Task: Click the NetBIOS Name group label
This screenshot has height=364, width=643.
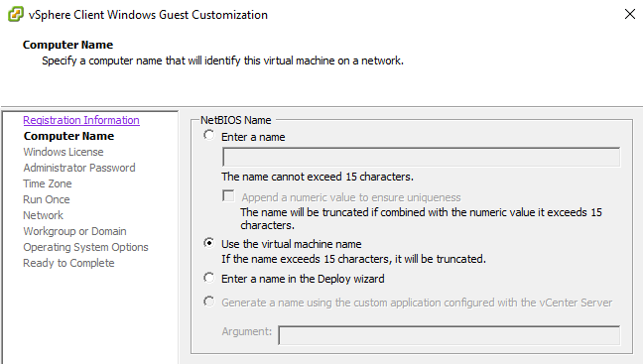Action: click(236, 120)
